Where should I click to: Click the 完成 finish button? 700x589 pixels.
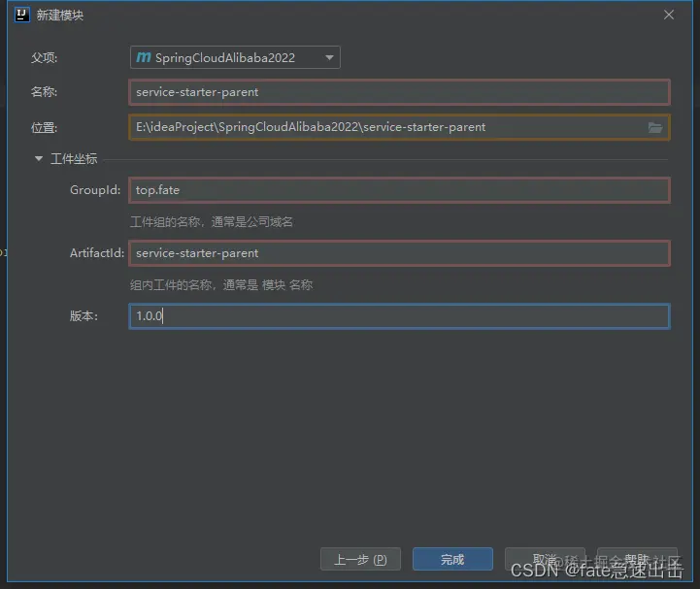point(452,559)
